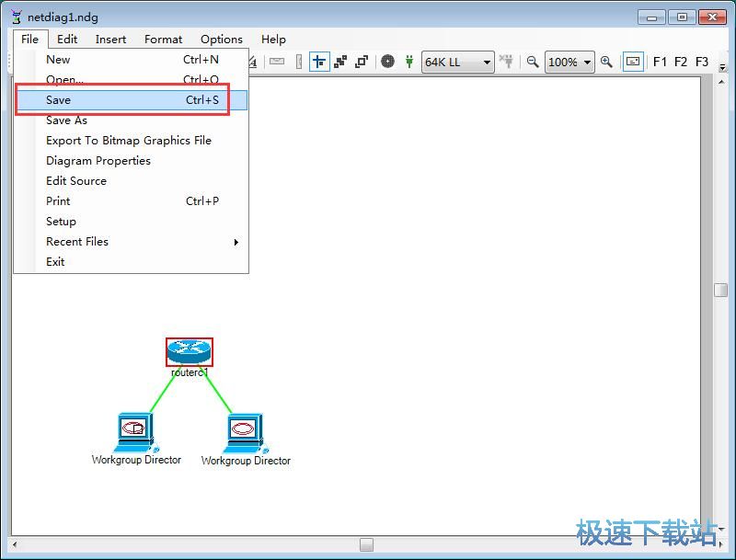This screenshot has height=560, width=736.
Task: Open the 100% zoom level dropdown
Action: pos(569,62)
